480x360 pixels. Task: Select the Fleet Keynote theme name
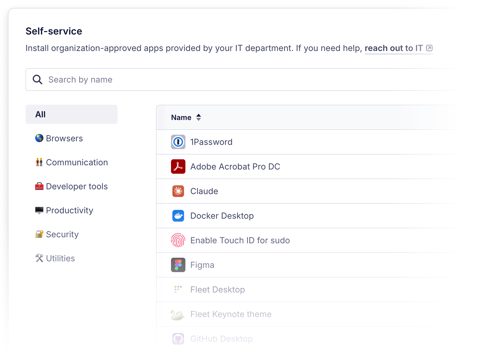click(x=231, y=314)
